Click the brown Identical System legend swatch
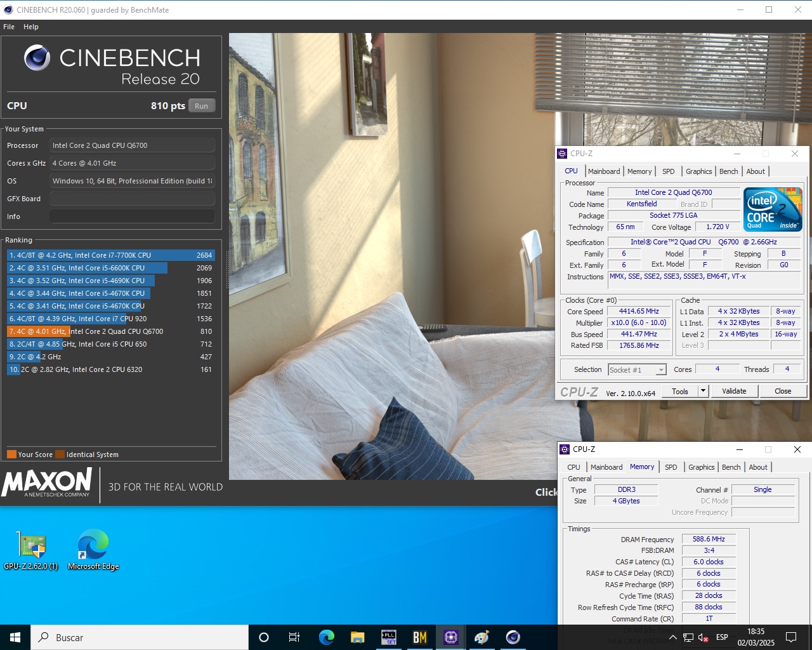The width and height of the screenshot is (812, 650). [x=60, y=454]
